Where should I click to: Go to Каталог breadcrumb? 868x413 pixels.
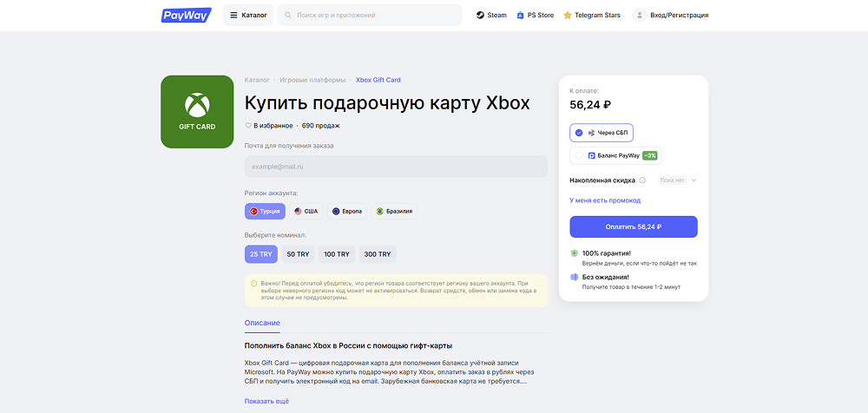[x=257, y=80]
